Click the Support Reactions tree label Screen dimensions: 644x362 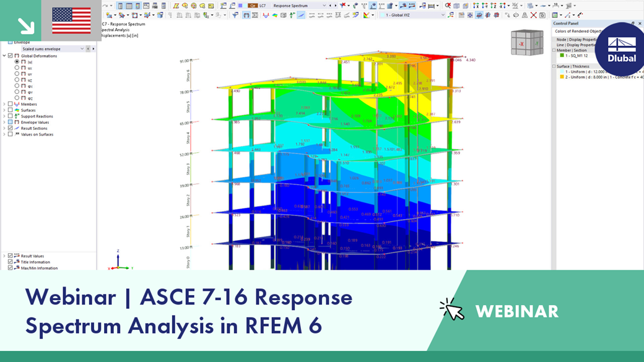pos(37,116)
